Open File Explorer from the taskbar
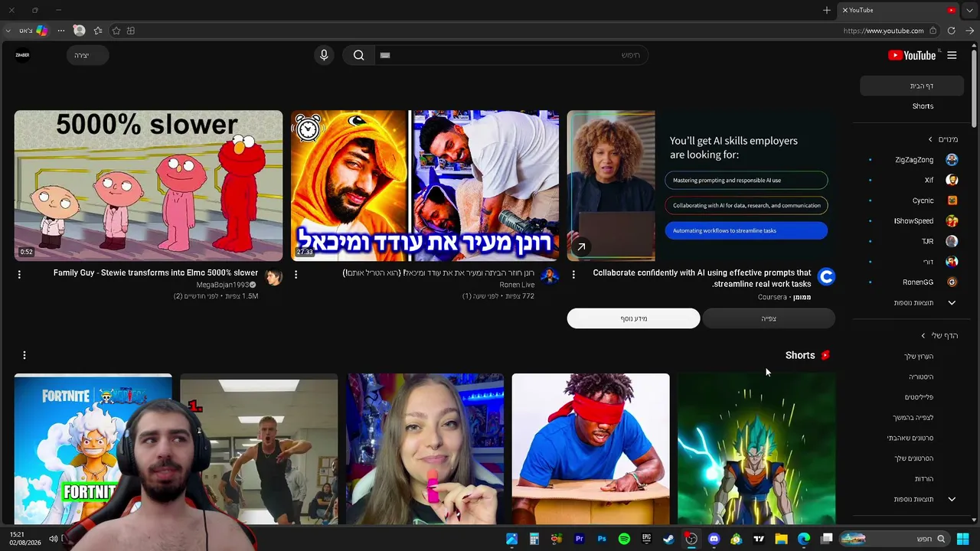980x551 pixels. pos(781,539)
